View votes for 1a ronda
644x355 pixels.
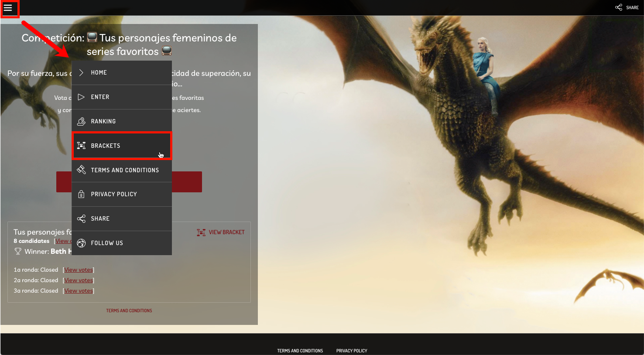pyautogui.click(x=79, y=270)
